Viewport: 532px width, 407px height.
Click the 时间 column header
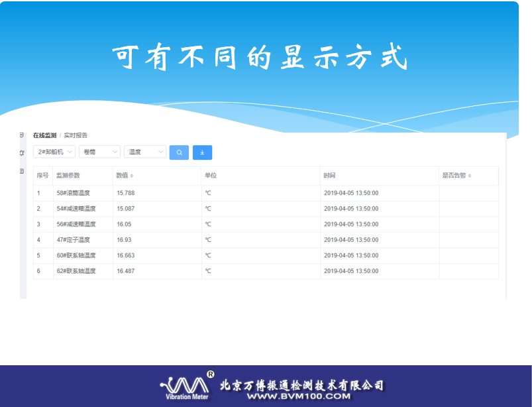point(329,176)
